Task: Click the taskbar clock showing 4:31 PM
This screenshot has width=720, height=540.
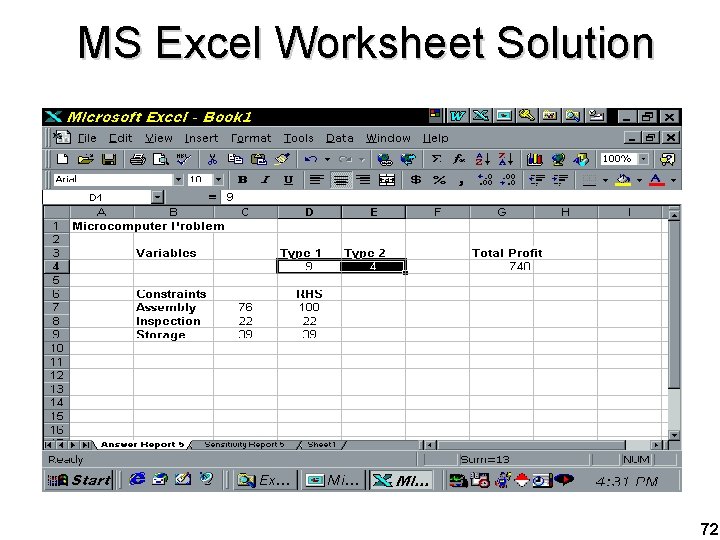Action: click(x=627, y=481)
